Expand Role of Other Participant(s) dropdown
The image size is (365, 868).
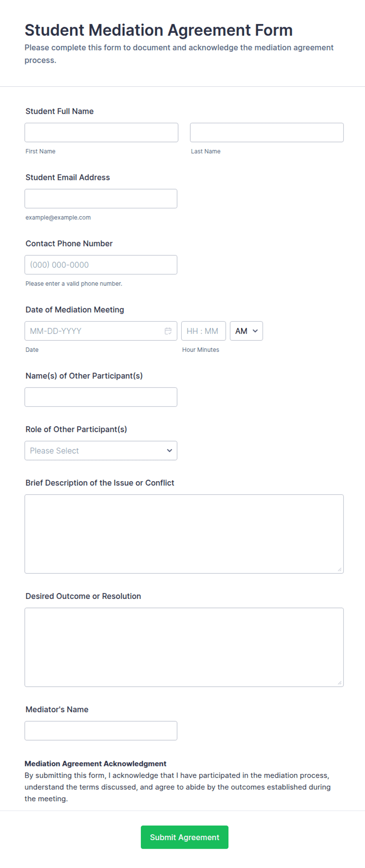point(101,451)
